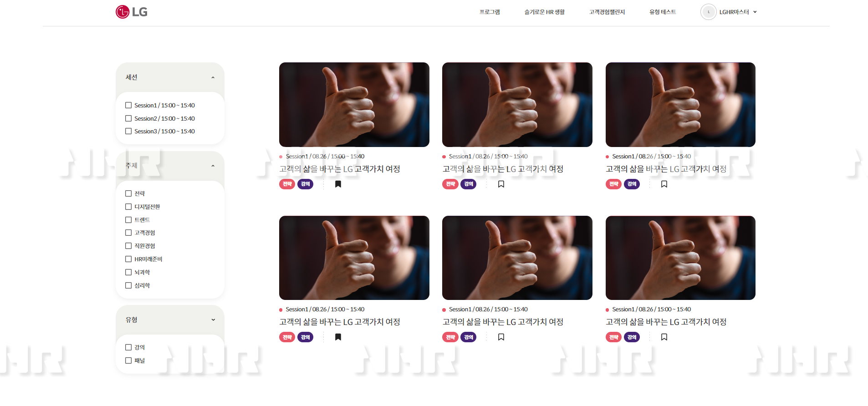Bookmark the middle bottom-row session card

pyautogui.click(x=501, y=337)
